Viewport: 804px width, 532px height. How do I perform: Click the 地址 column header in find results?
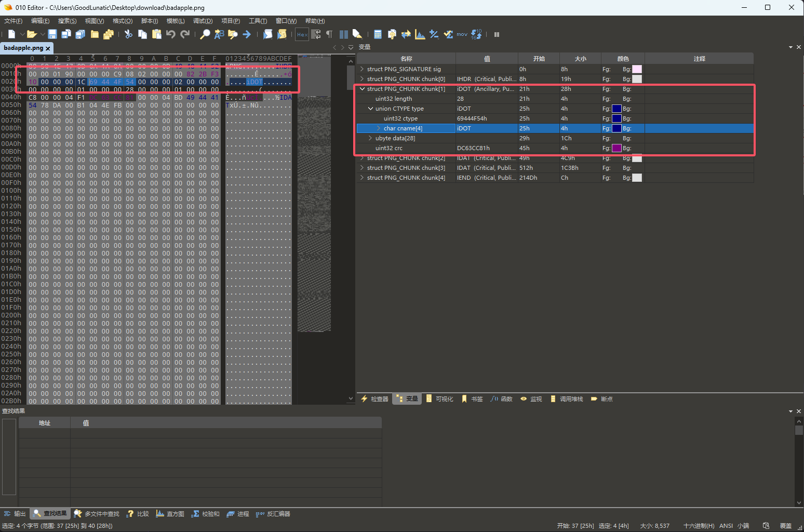click(x=45, y=423)
